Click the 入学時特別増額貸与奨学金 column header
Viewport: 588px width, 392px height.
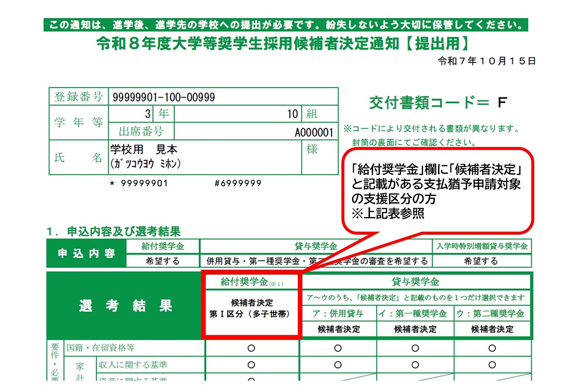(481, 247)
